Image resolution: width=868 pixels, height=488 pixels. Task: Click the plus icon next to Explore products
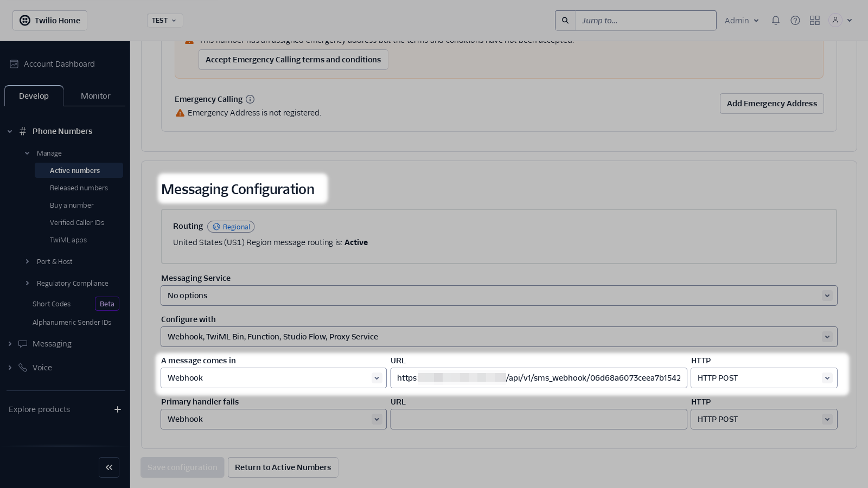coord(118,409)
